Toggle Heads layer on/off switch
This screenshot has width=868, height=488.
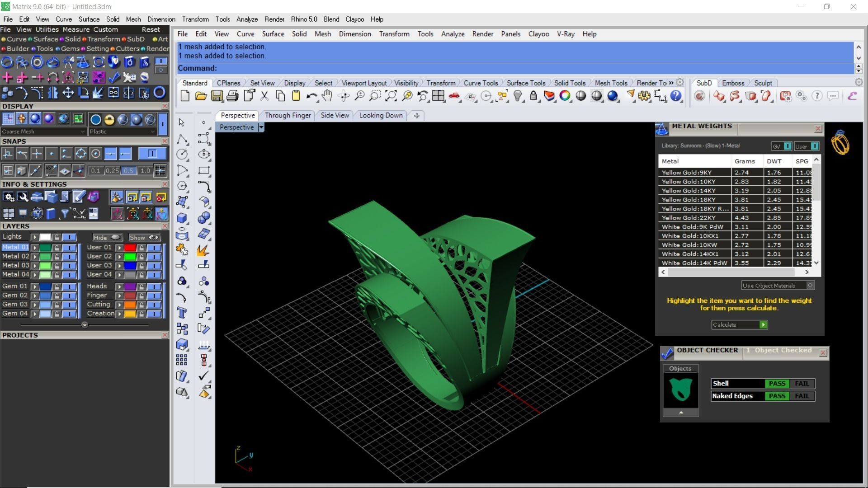tap(154, 286)
